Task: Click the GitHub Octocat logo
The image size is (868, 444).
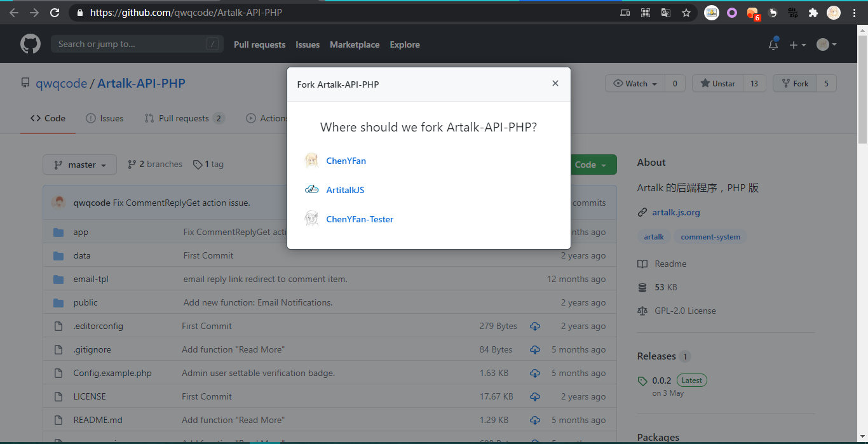Action: click(31, 44)
